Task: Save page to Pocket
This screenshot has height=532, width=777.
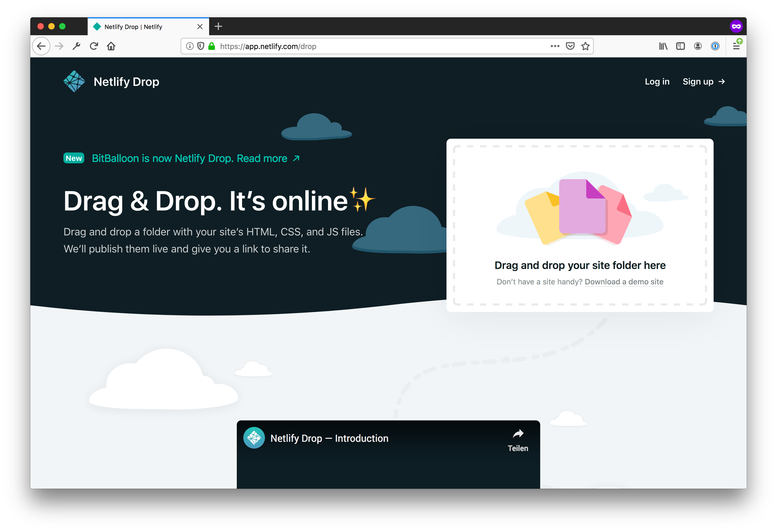Action: point(570,46)
